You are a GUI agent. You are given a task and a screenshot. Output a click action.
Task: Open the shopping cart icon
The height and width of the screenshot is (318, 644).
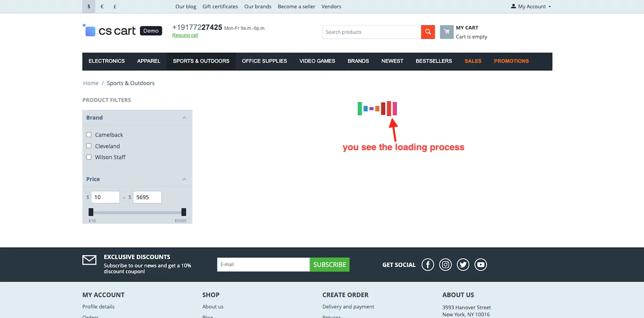pyautogui.click(x=447, y=32)
